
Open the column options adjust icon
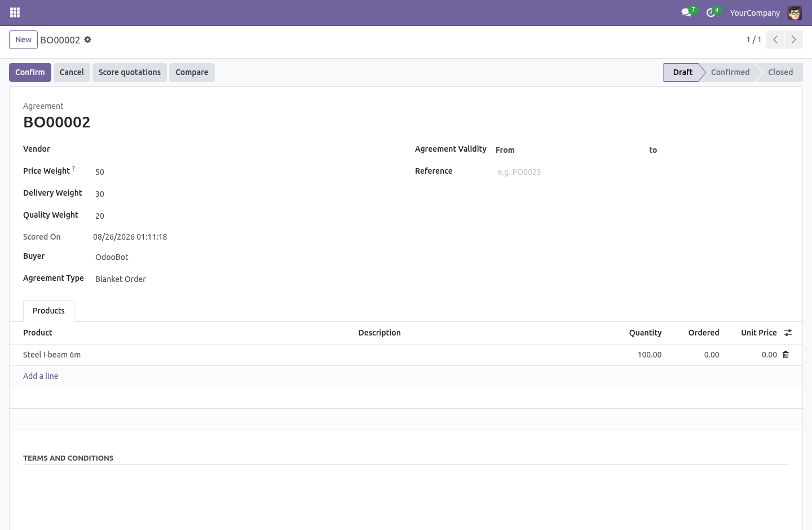tap(788, 333)
